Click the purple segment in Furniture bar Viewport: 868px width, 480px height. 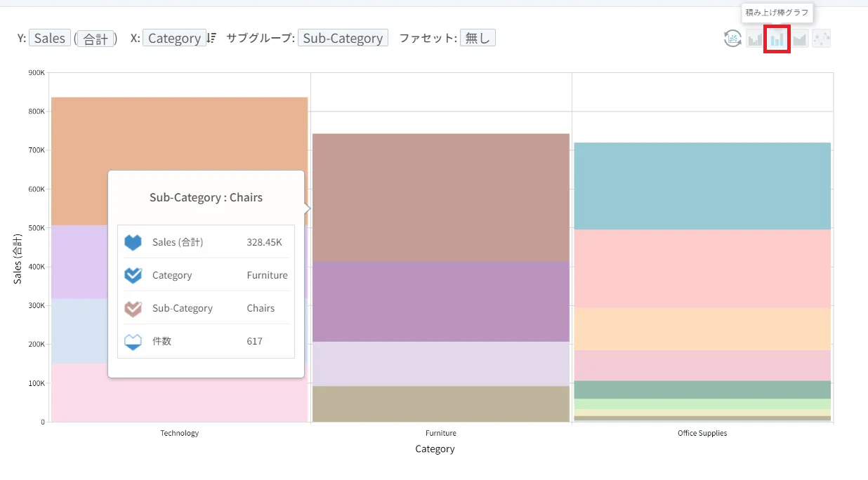440,301
